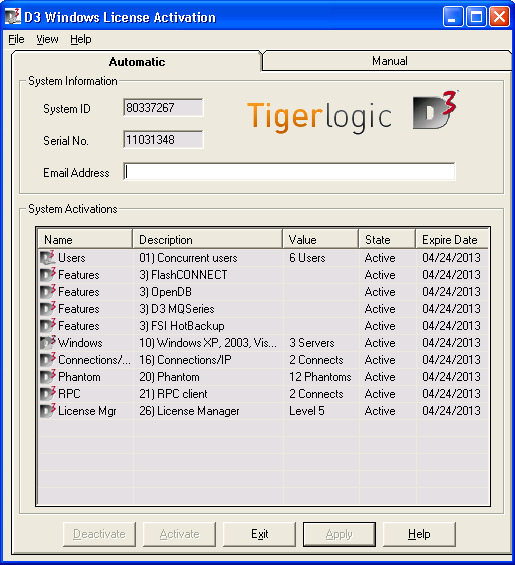The width and height of the screenshot is (515, 565).
Task: Click the D3 icon beside D3 MQSeries feature
Action: 48,308
